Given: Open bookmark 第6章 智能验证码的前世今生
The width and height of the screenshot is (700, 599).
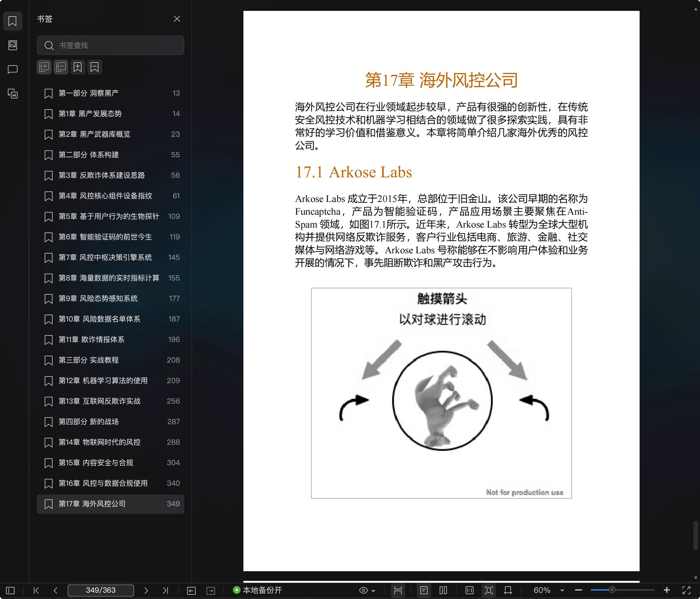Looking at the screenshot, I should [111, 237].
